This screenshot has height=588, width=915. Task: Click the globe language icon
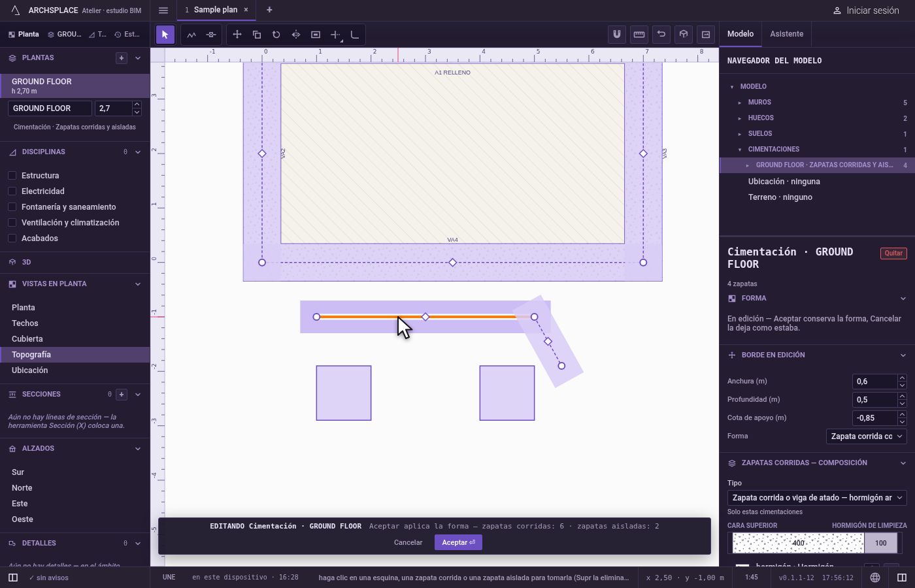(x=875, y=578)
